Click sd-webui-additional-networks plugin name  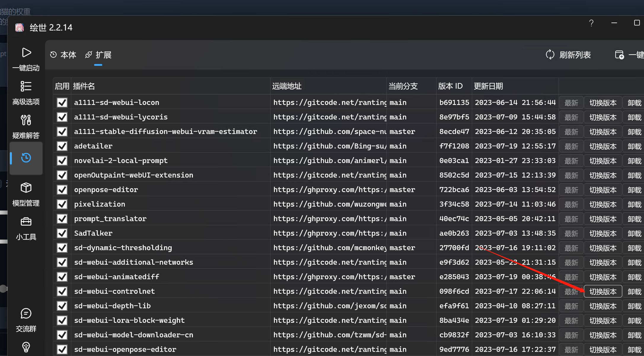click(133, 262)
